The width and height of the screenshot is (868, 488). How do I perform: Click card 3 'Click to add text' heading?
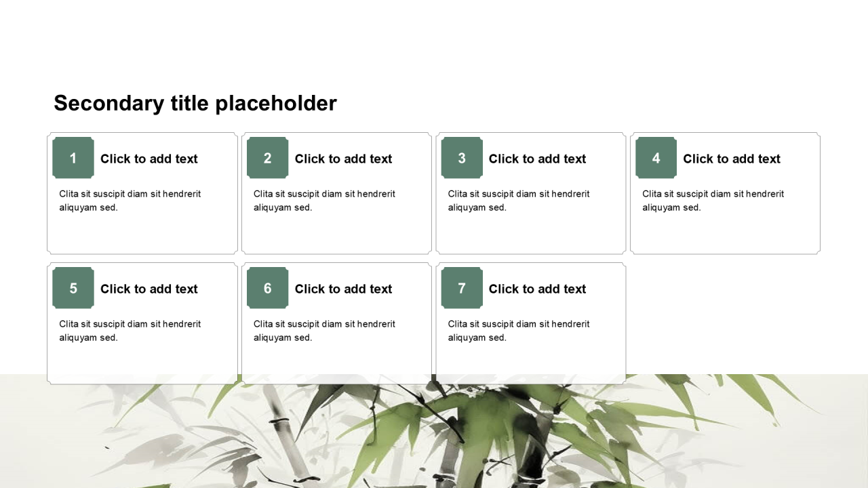tap(537, 159)
